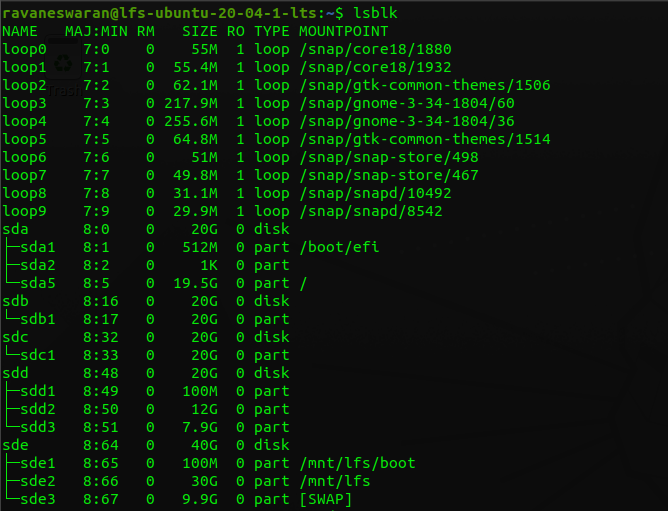Viewport: 668px width, 511px height.
Task: Click the SIZE column header
Action: [x=200, y=31]
